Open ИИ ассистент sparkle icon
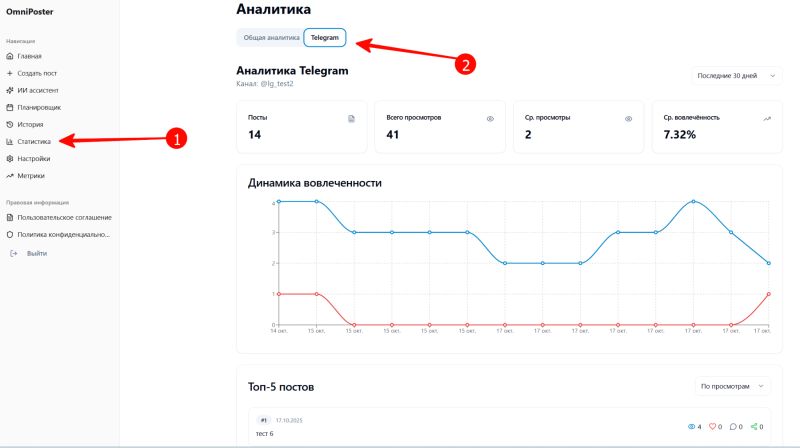The height and width of the screenshot is (448, 800). [x=10, y=90]
